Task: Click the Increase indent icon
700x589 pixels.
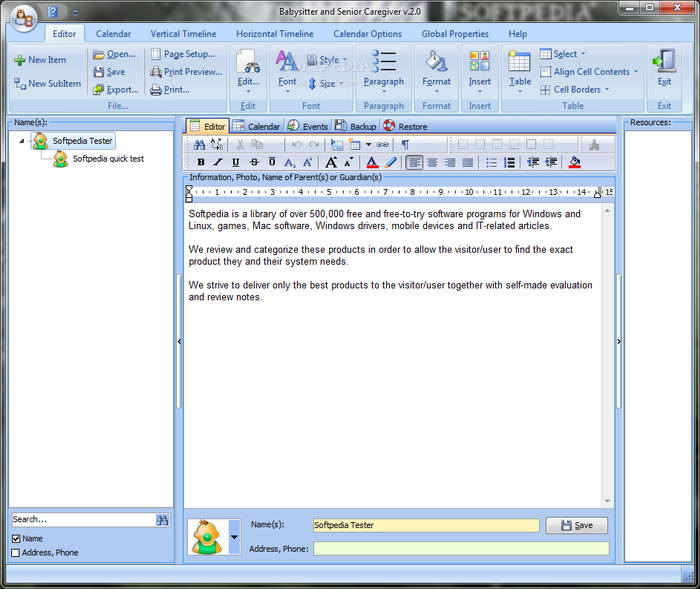Action: [x=551, y=163]
